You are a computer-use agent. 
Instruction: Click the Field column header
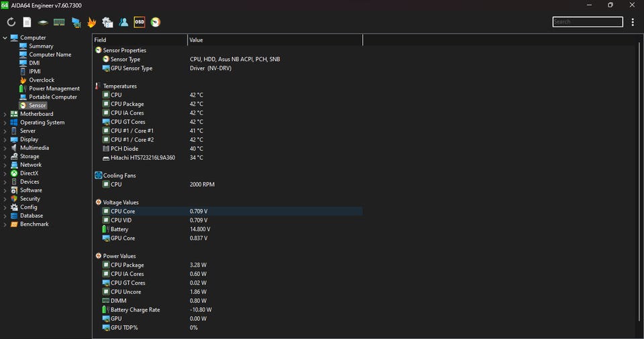(140, 40)
